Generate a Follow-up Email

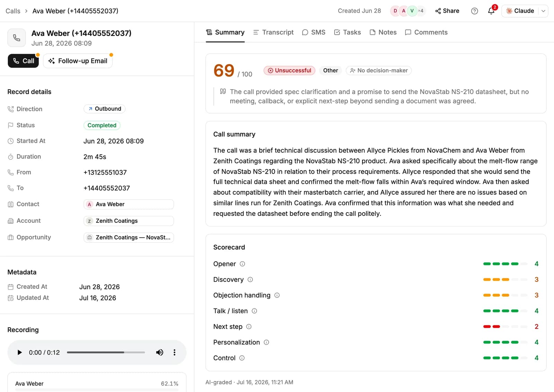[x=78, y=61]
